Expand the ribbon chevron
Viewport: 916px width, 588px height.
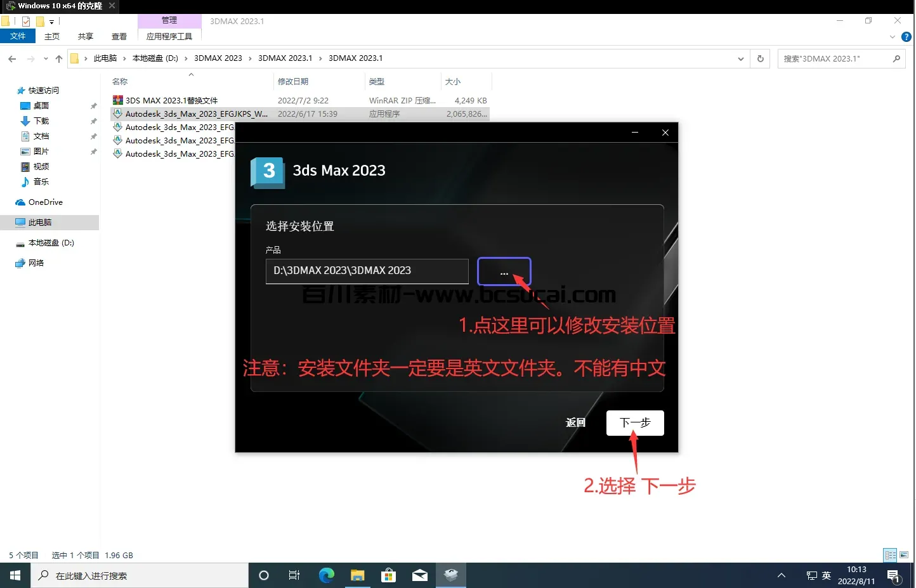click(893, 37)
